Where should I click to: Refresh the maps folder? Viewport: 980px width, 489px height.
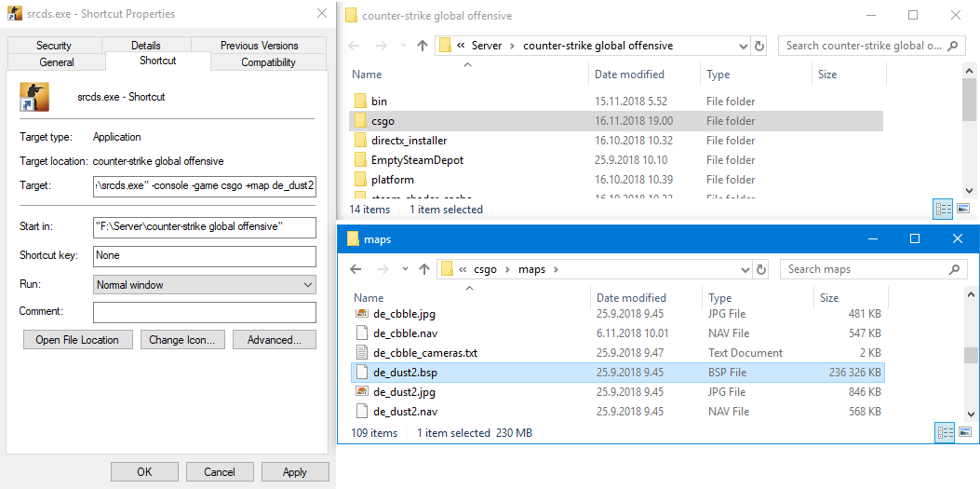click(x=760, y=269)
